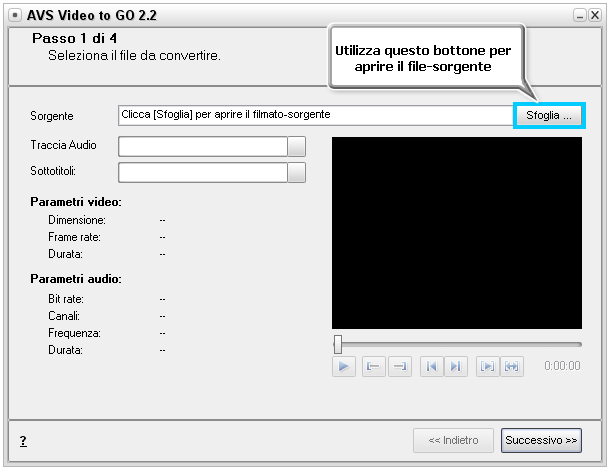Click the Sorgente label
The width and height of the screenshot is (610, 471).
(52, 116)
